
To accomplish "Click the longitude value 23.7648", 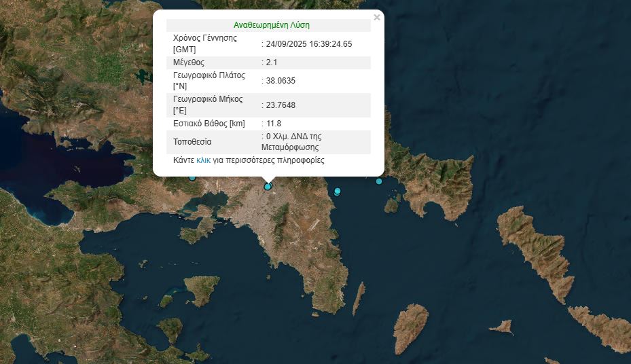I will 281,105.
